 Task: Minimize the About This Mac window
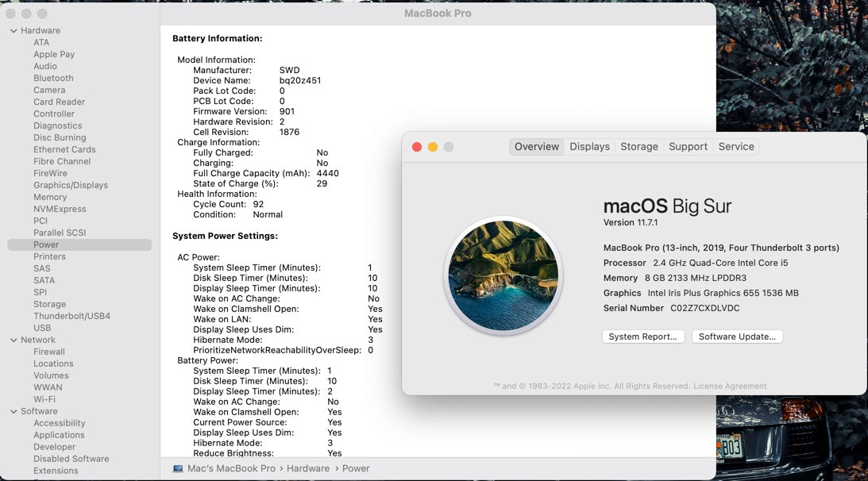(x=433, y=147)
